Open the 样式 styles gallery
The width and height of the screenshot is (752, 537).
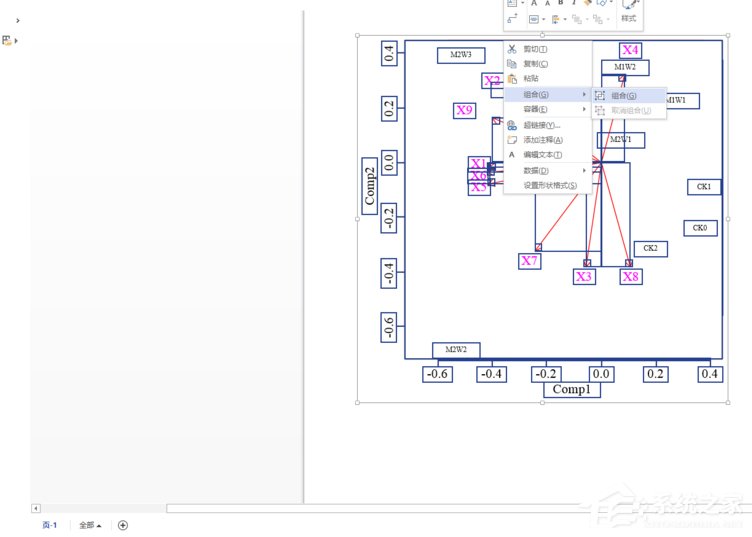(x=629, y=12)
